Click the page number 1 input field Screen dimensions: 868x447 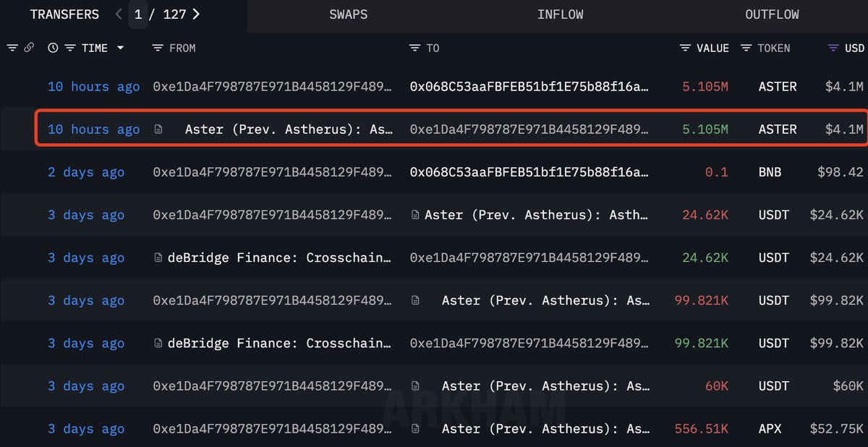coord(138,14)
